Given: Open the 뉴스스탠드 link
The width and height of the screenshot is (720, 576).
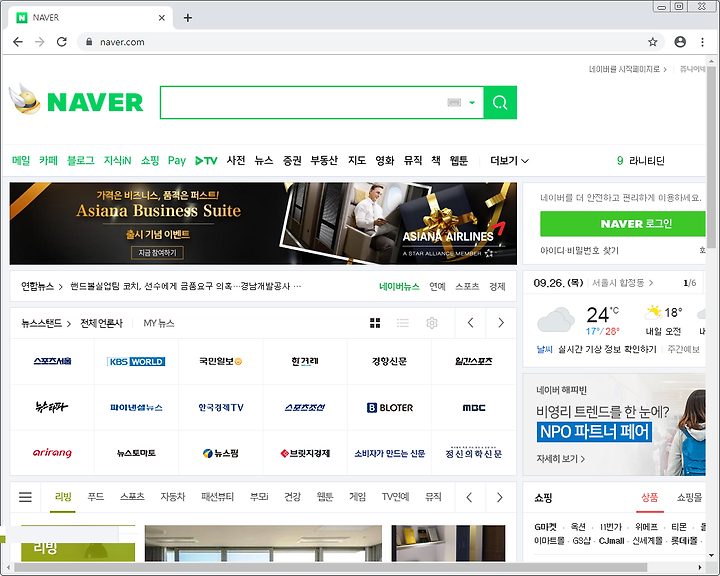Looking at the screenshot, I should 45,323.
